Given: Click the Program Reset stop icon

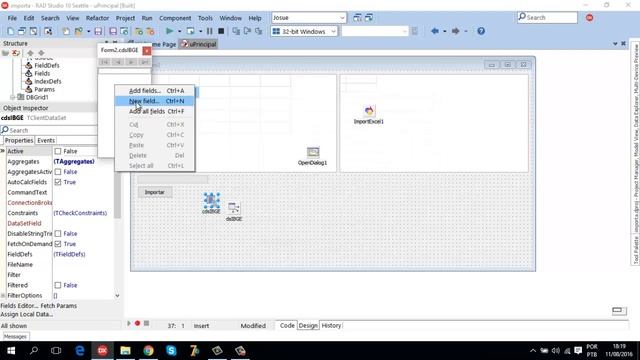Looking at the screenshot, I should click(x=221, y=31).
